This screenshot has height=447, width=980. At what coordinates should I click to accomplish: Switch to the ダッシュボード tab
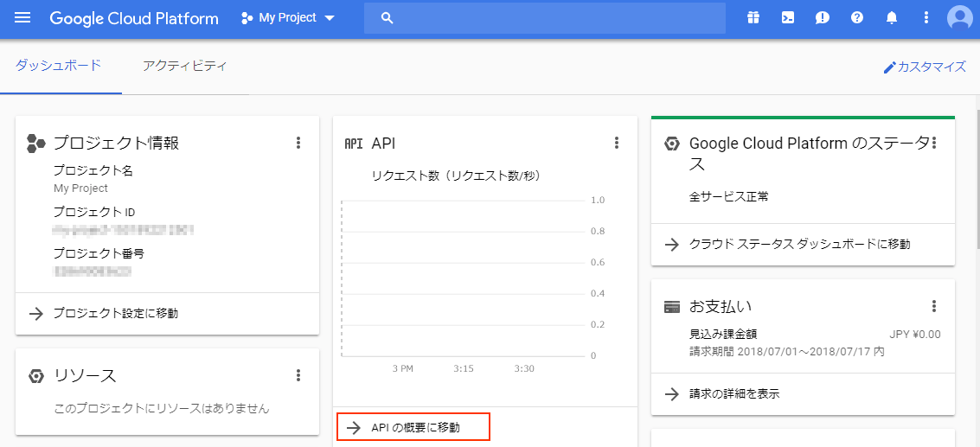[x=58, y=67]
